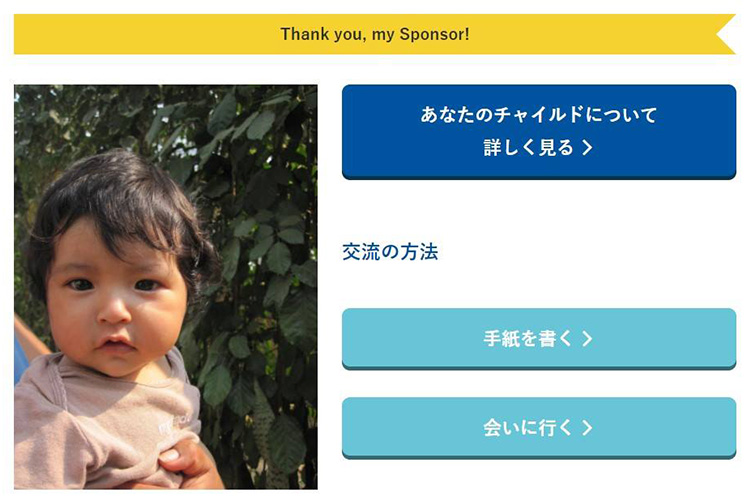Click the chevron beside 詳しく見る
The height and width of the screenshot is (500, 750).
[587, 148]
